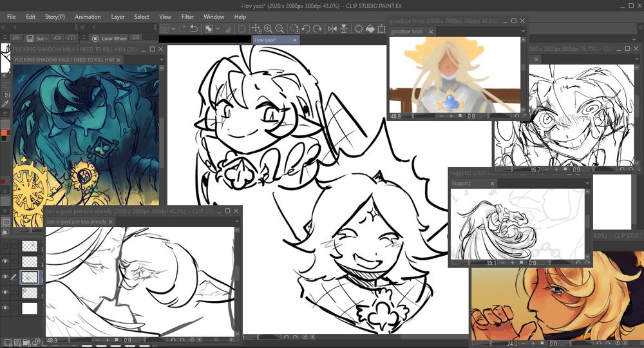Open the Help menu
The width and height of the screenshot is (644, 348).
click(x=240, y=17)
